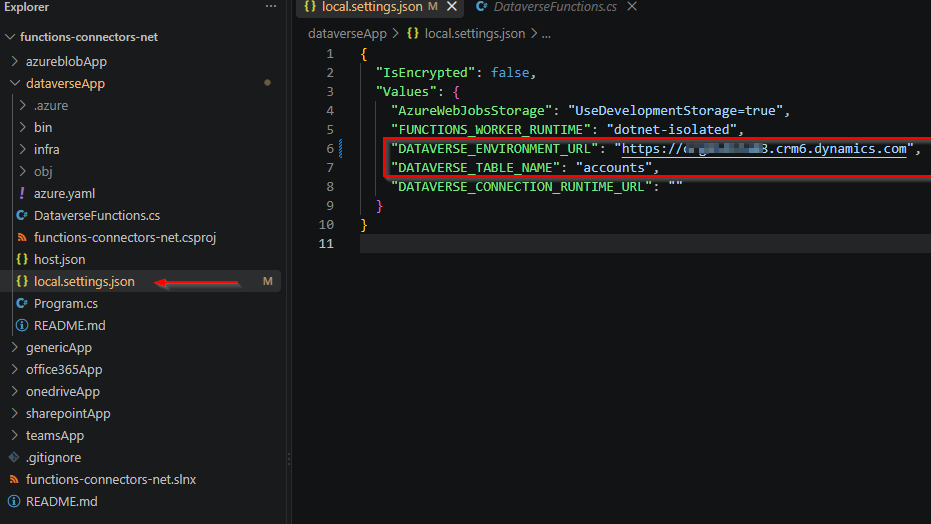The height and width of the screenshot is (524, 931).
Task: Click the "DATAVERSE_TABLE_NAME" key
Action: click(x=476, y=167)
